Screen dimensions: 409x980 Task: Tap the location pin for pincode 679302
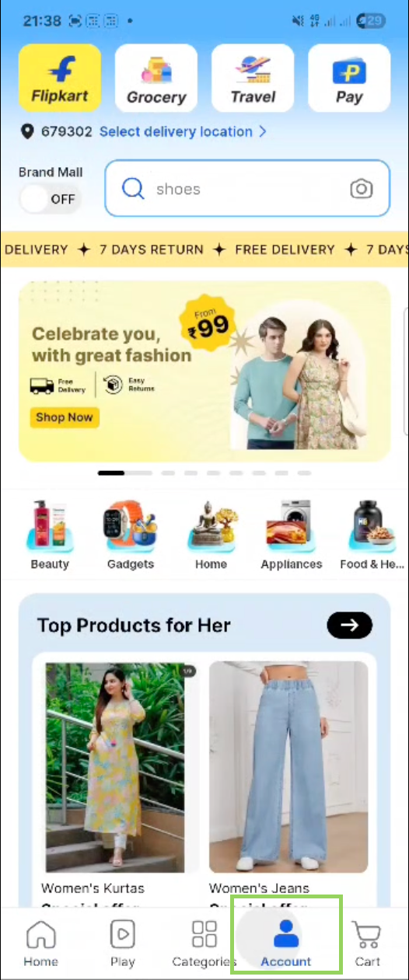click(x=27, y=132)
